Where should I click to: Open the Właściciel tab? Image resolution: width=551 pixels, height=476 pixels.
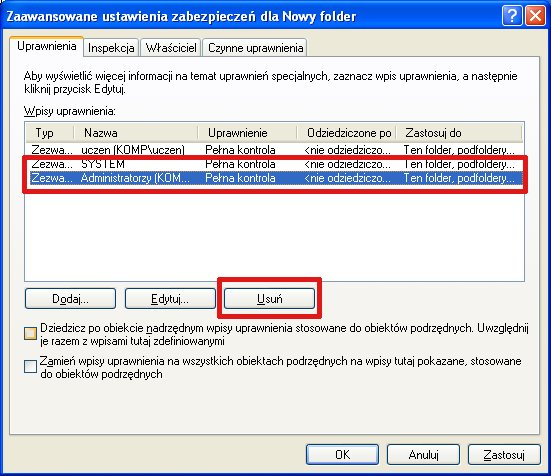[x=171, y=48]
